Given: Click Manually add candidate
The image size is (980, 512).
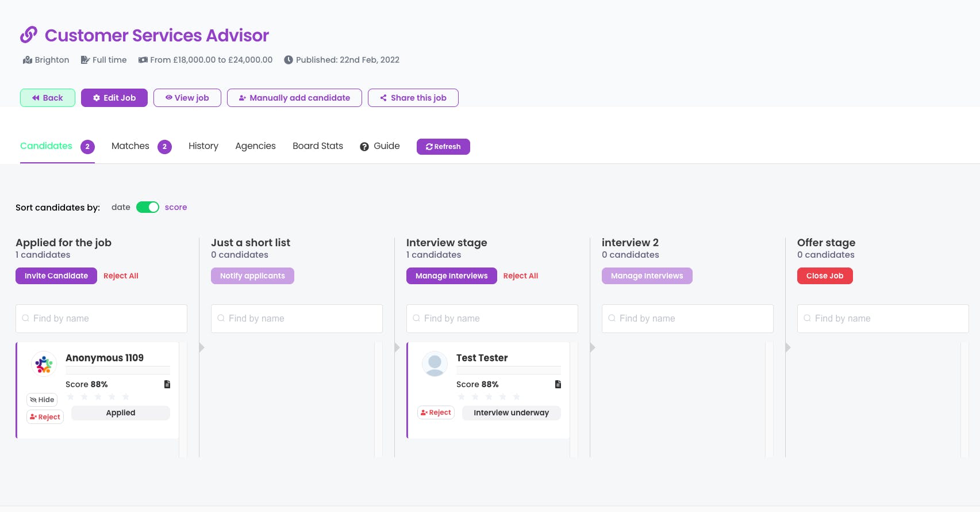Looking at the screenshot, I should 294,98.
